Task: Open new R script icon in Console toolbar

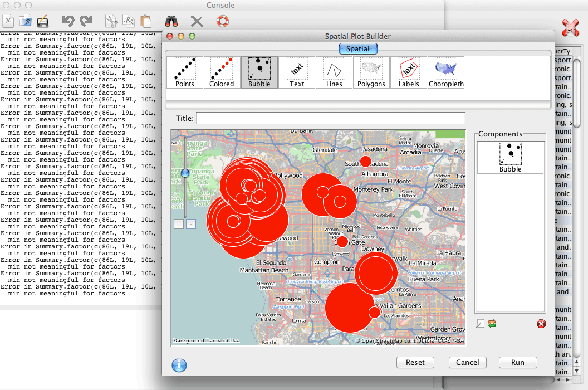Action: [8, 21]
